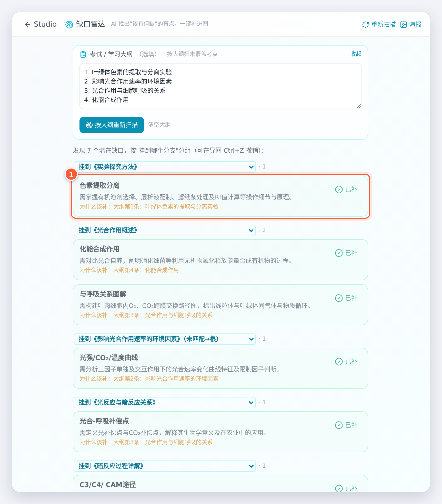
Task: Click the 光强/CO₂/温度曲线 card title
Action: point(109,358)
